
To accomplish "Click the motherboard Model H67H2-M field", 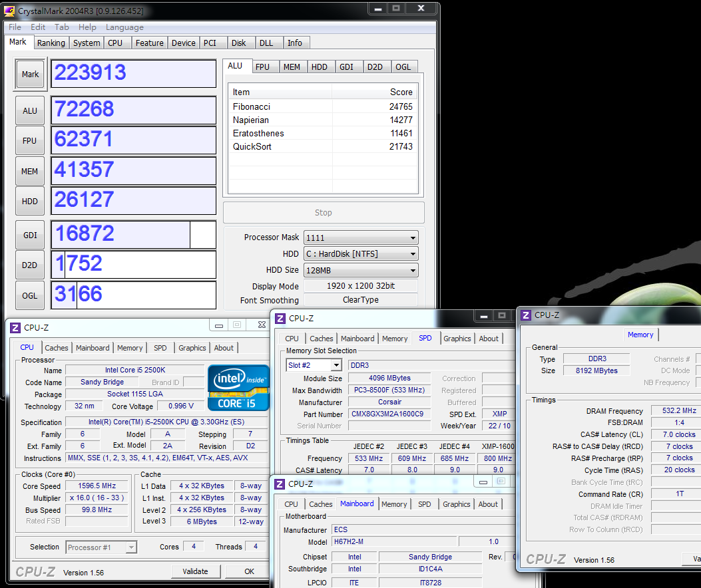I will 395,541.
